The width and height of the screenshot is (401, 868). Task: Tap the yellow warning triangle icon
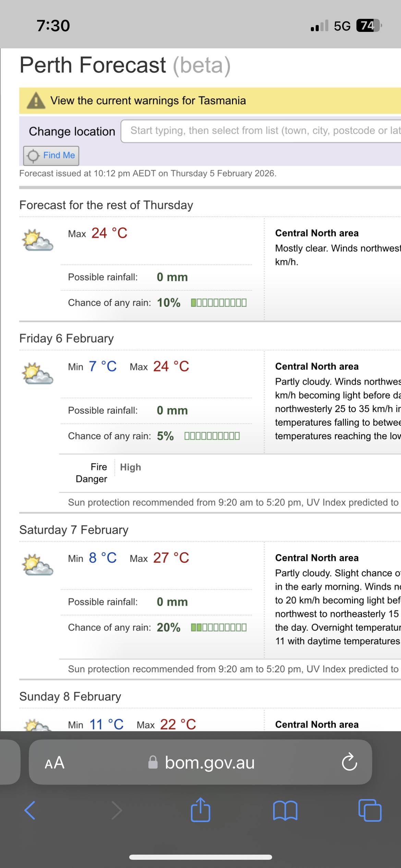coord(36,101)
